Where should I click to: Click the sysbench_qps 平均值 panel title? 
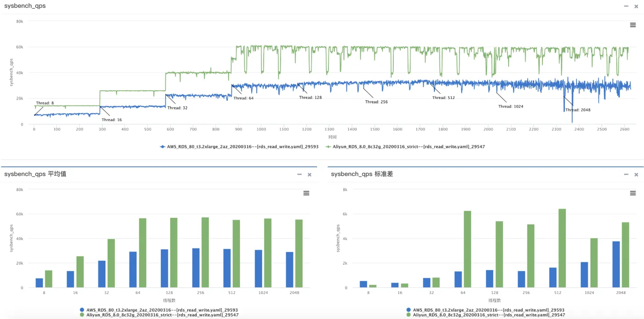(35, 174)
